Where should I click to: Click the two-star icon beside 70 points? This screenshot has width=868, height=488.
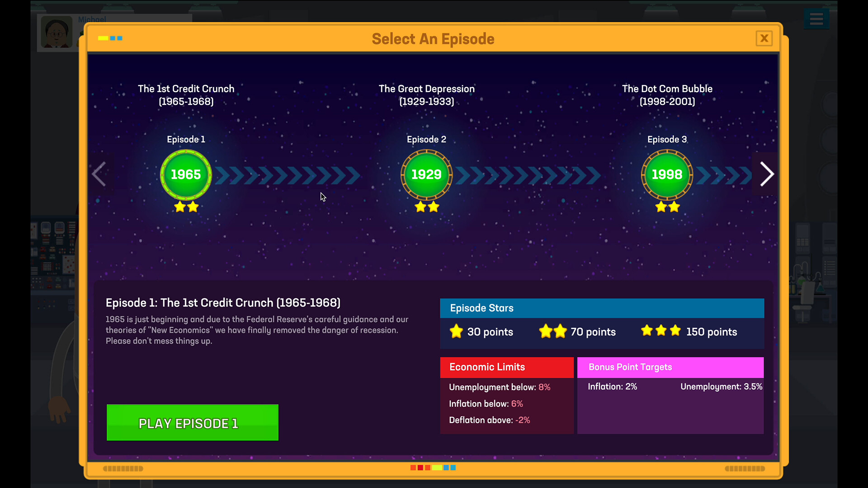(552, 331)
